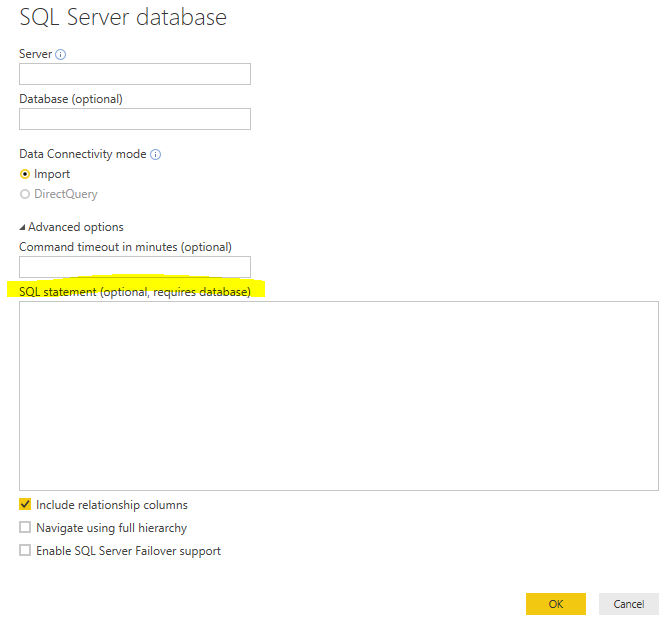Select the 'Database (optional)' label text
The height and width of the screenshot is (622, 665).
(71, 99)
